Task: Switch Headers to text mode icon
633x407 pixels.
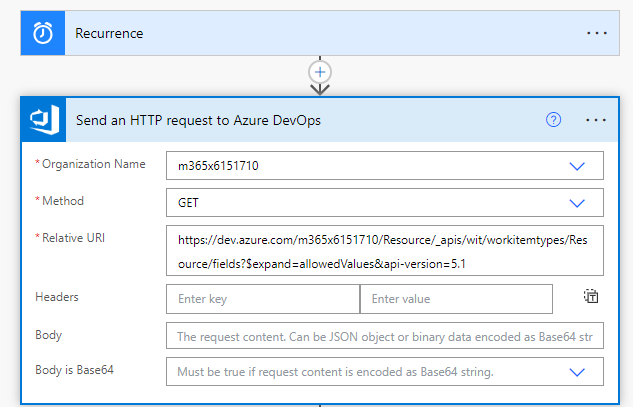Action: tap(591, 296)
